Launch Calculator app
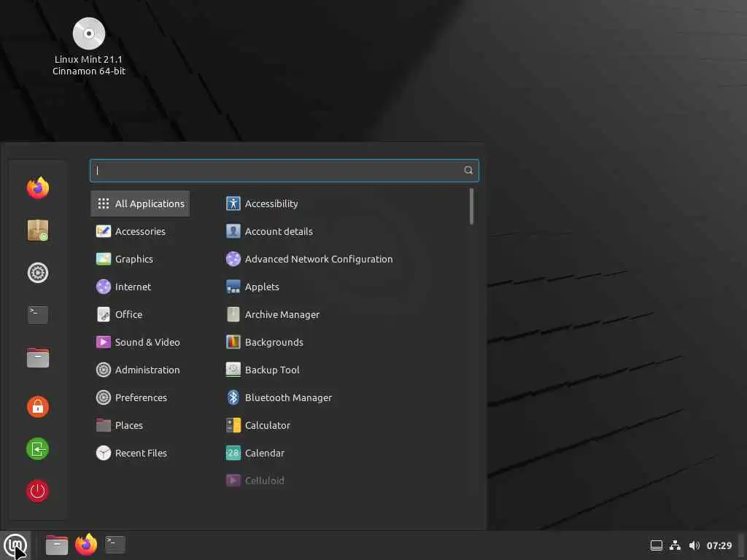The height and width of the screenshot is (560, 747). (x=258, y=425)
